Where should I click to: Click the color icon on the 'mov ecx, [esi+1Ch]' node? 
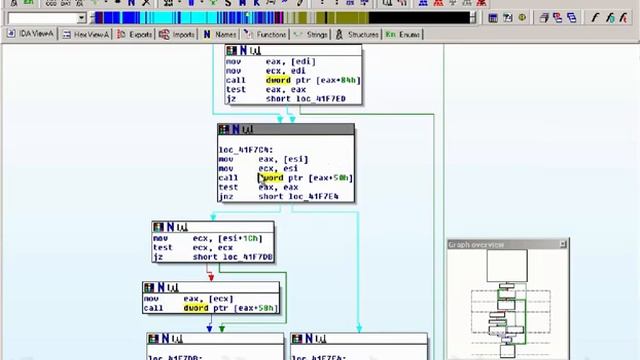tap(158, 227)
